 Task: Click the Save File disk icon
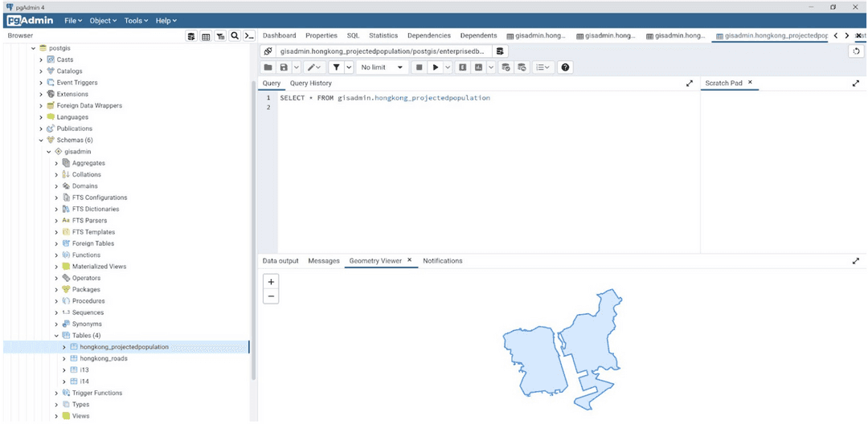(x=283, y=67)
